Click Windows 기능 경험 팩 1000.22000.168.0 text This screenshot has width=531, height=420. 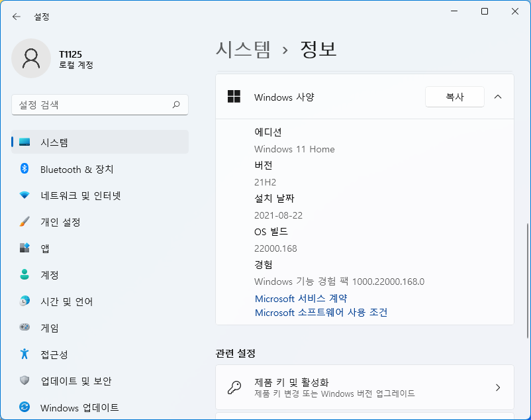[339, 282]
